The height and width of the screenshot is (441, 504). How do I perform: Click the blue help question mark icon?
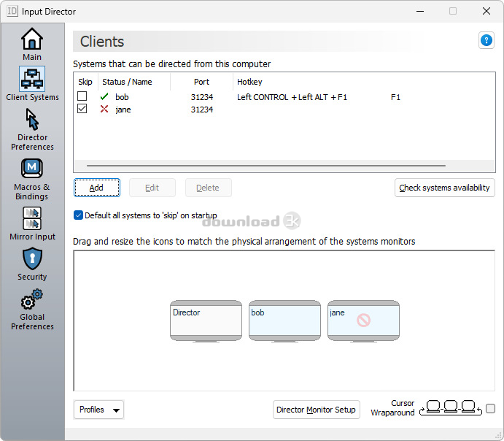pyautogui.click(x=486, y=41)
